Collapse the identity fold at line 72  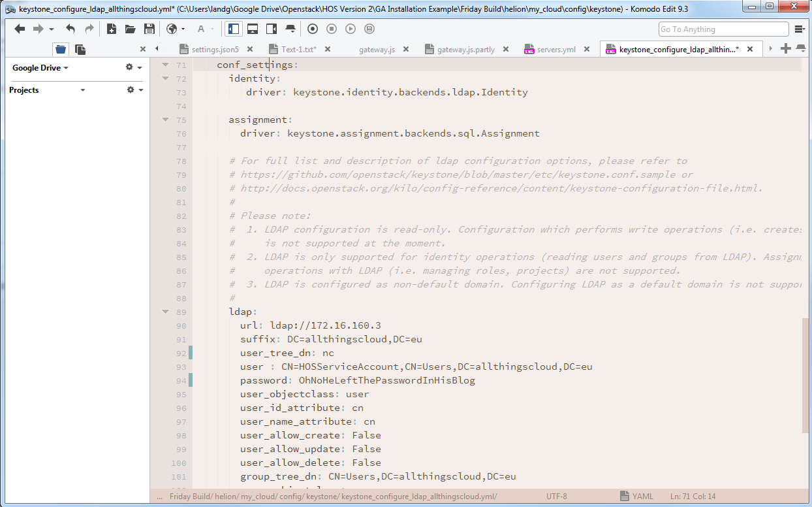(165, 78)
